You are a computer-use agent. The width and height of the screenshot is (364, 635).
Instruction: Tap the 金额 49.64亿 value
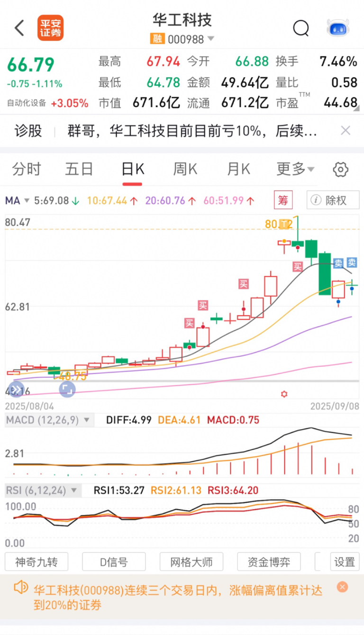(x=245, y=82)
